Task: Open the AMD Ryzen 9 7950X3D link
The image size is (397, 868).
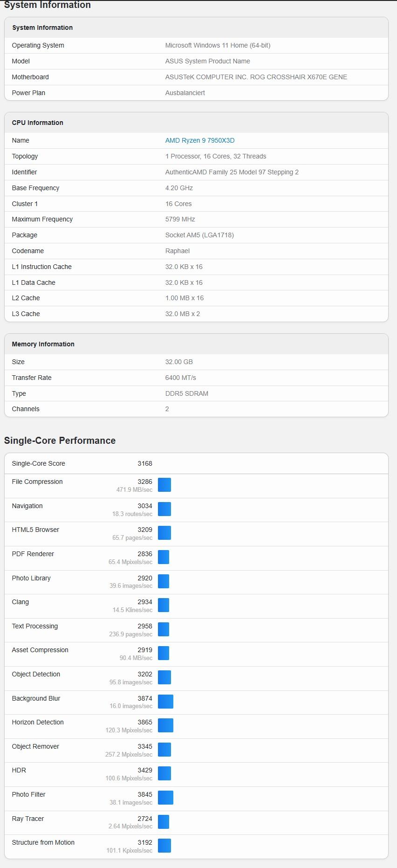Action: pos(199,140)
